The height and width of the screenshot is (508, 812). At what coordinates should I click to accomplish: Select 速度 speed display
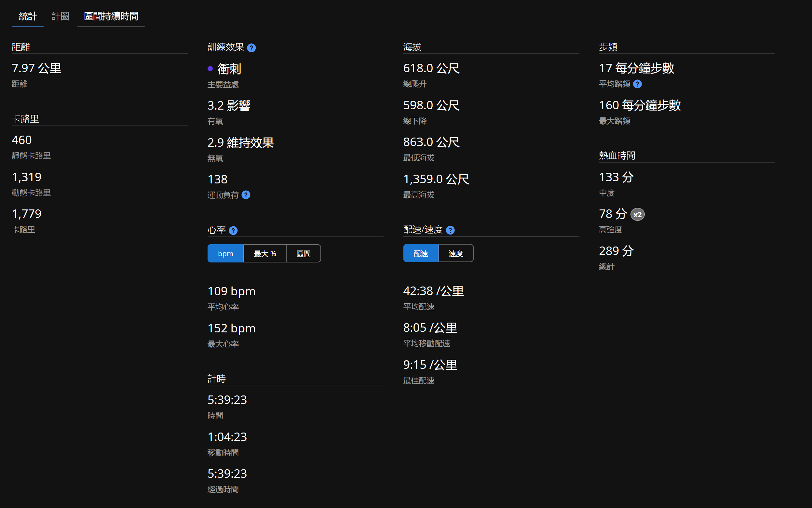pyautogui.click(x=456, y=253)
